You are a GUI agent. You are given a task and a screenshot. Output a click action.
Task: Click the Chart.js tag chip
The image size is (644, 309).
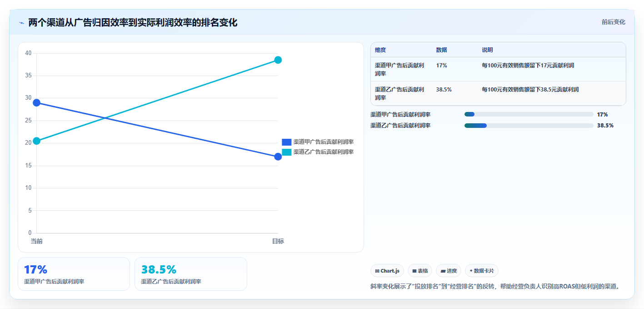[387, 271]
